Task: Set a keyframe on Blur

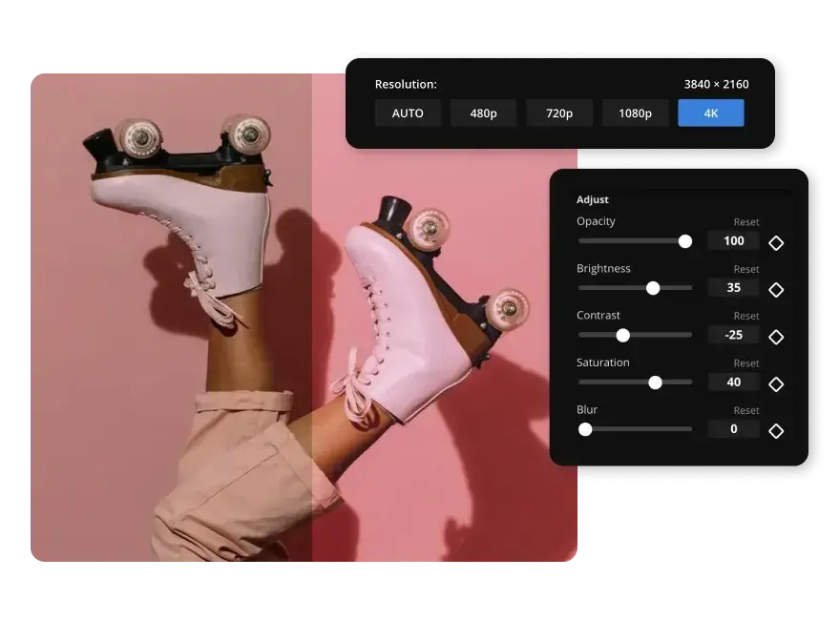Action: click(775, 430)
